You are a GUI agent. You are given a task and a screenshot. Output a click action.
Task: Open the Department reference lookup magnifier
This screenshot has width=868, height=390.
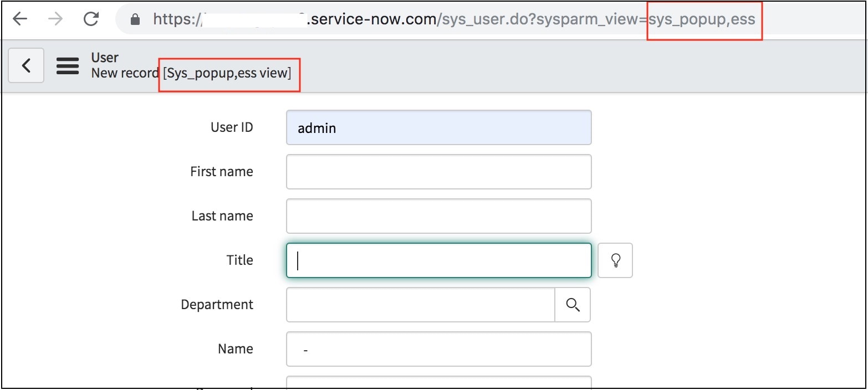(573, 305)
